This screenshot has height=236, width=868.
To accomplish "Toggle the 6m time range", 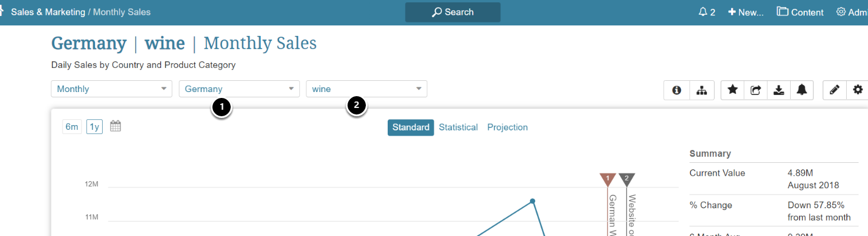I will [x=72, y=127].
